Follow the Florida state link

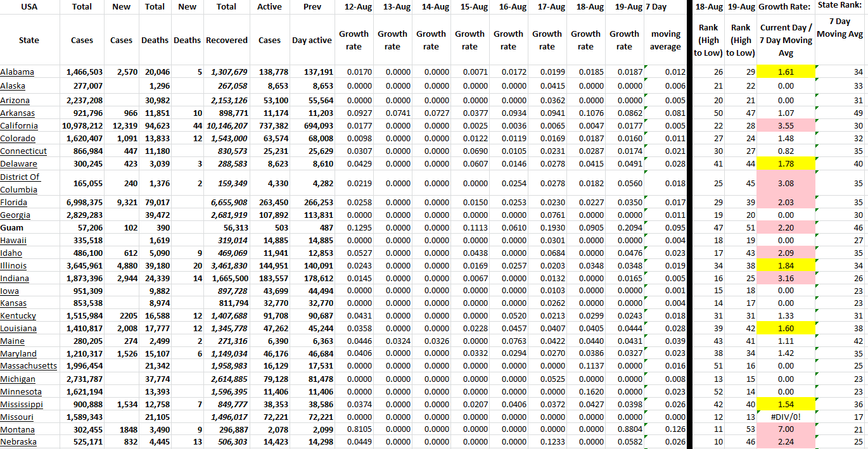[14, 203]
